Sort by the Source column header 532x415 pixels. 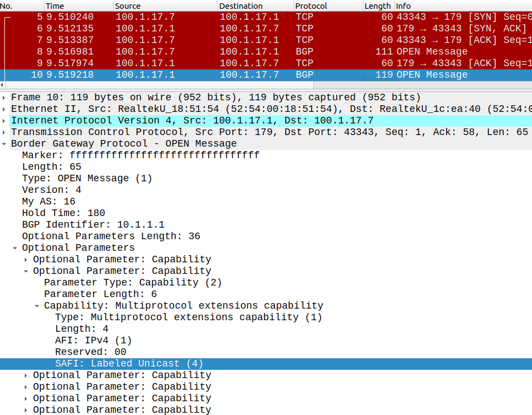click(165, 6)
